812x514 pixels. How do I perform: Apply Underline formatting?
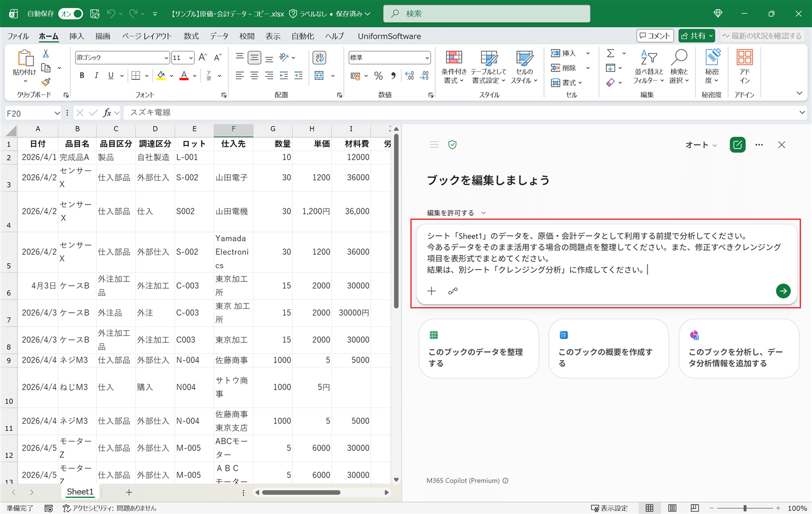pos(110,76)
